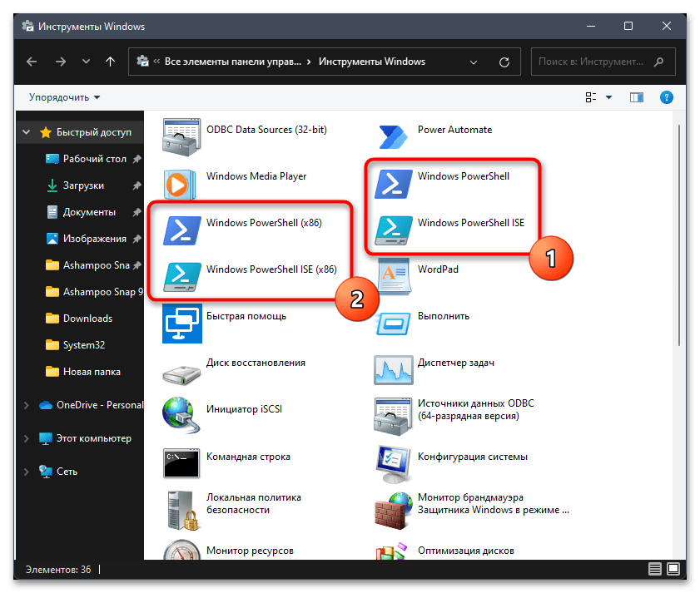Toggle the preview pane icon
Screen dimensions: 700x593
tap(636, 97)
